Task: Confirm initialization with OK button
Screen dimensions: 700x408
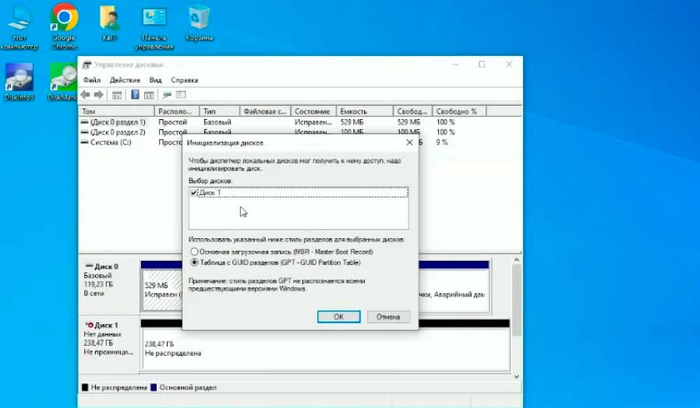Action: tap(338, 316)
